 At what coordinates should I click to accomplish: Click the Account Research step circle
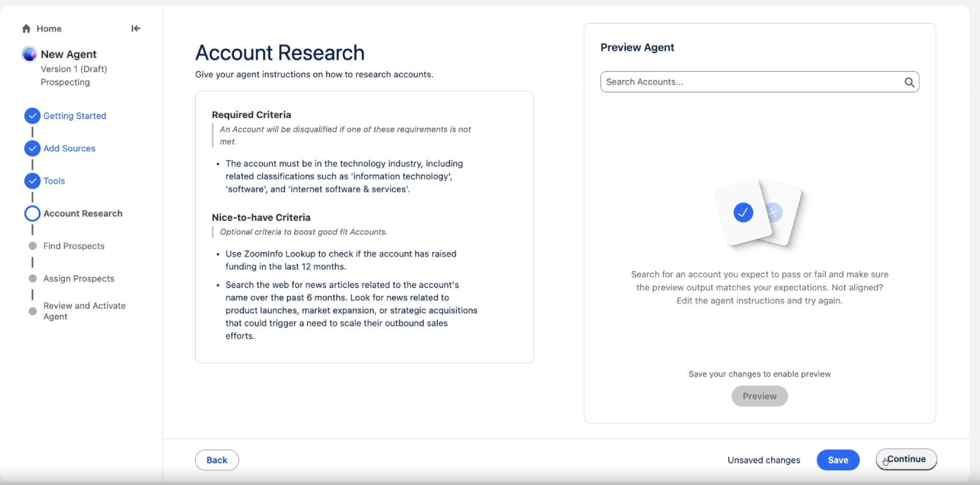(32, 214)
